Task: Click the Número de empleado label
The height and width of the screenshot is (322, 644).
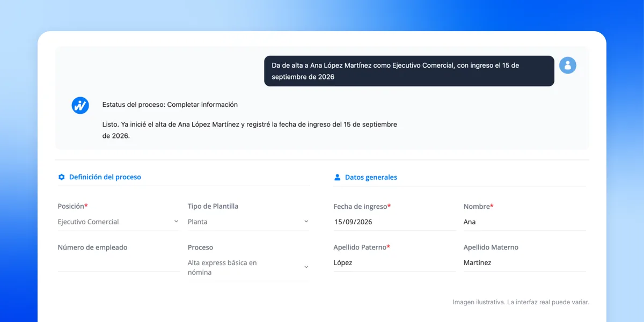Action: pyautogui.click(x=92, y=247)
